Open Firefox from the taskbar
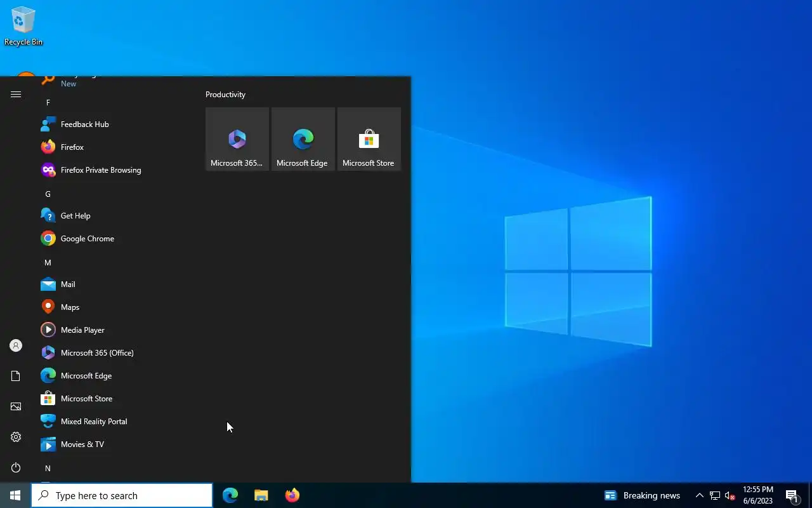Image resolution: width=812 pixels, height=508 pixels. [x=292, y=495]
